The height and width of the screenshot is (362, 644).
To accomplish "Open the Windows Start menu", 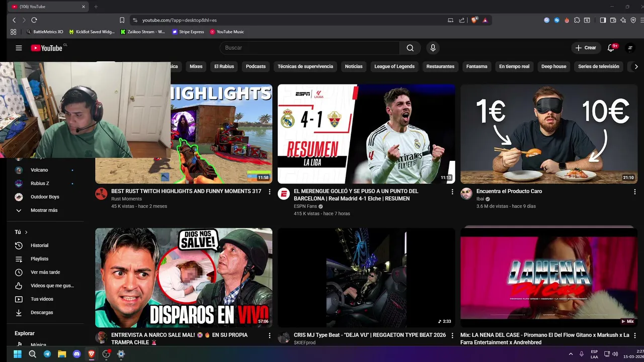I will click(x=17, y=354).
